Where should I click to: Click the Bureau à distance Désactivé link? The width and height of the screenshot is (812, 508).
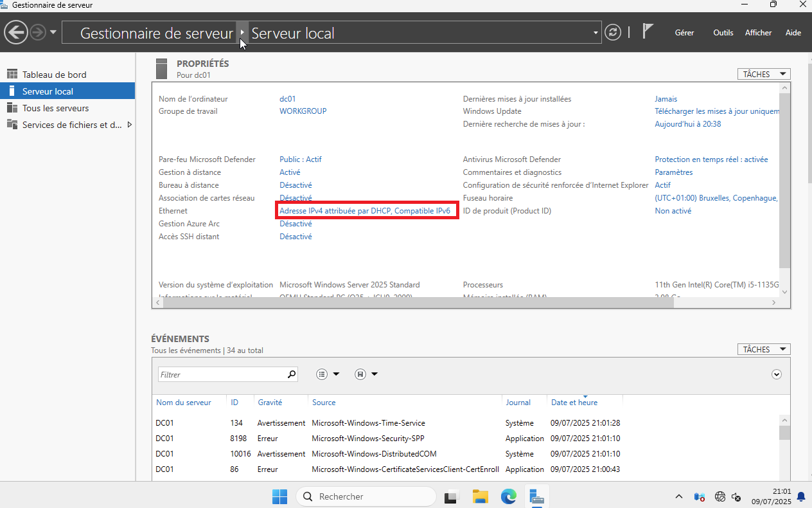point(296,185)
